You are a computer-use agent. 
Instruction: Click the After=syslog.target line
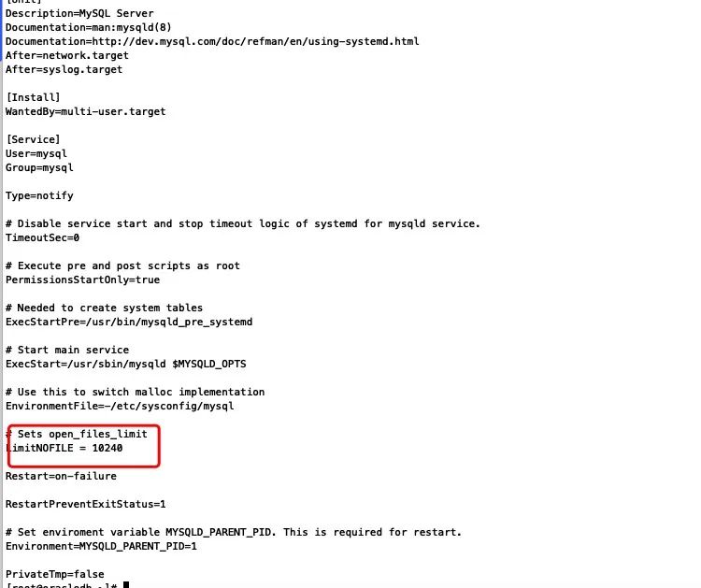64,70
